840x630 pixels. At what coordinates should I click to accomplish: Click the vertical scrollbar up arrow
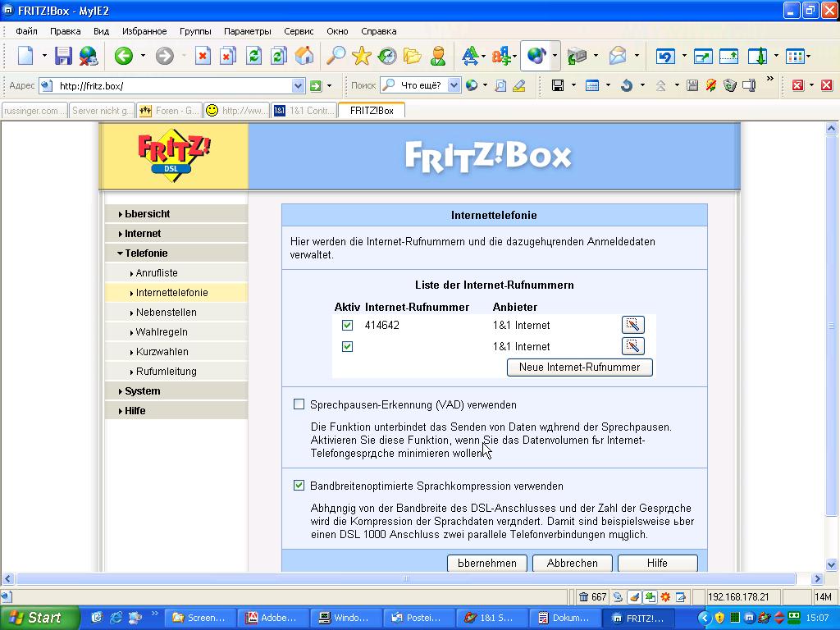pos(832,129)
